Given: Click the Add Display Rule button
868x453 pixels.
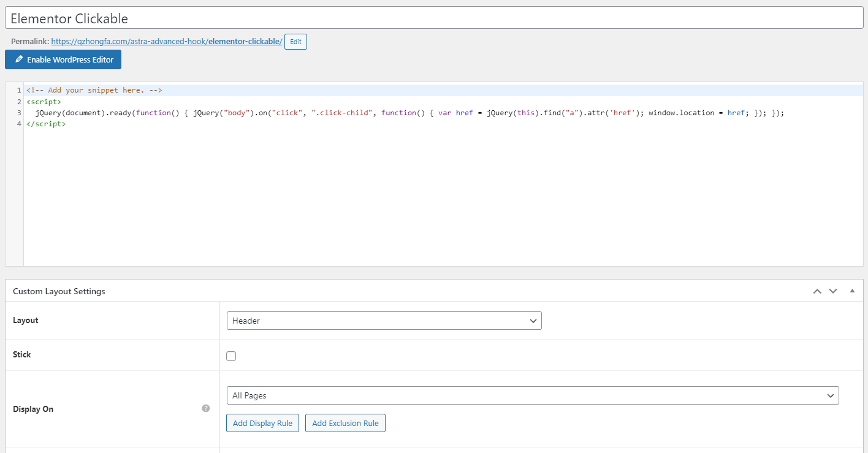Looking at the screenshot, I should point(262,423).
